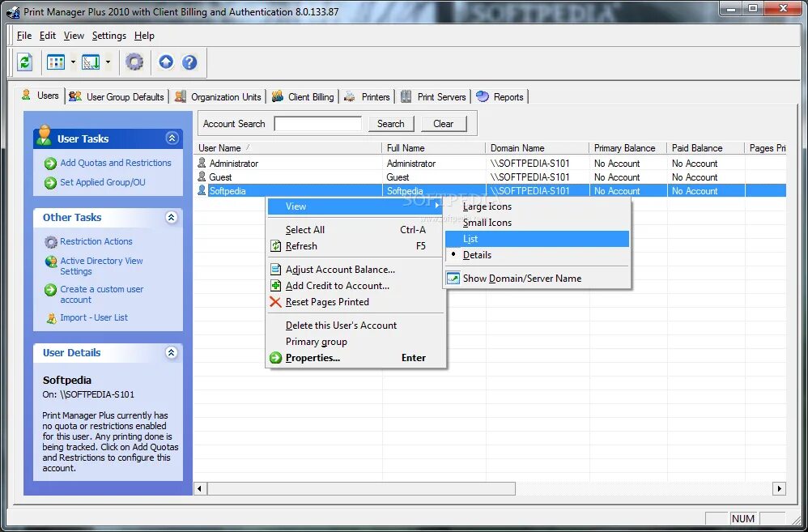
Task: Collapse the User Tasks panel
Action: pos(172,138)
